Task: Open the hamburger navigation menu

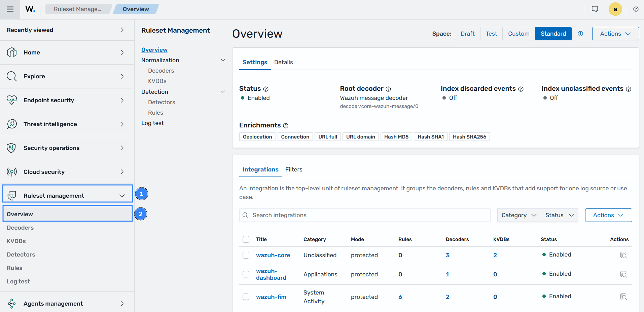Action: 10,9
